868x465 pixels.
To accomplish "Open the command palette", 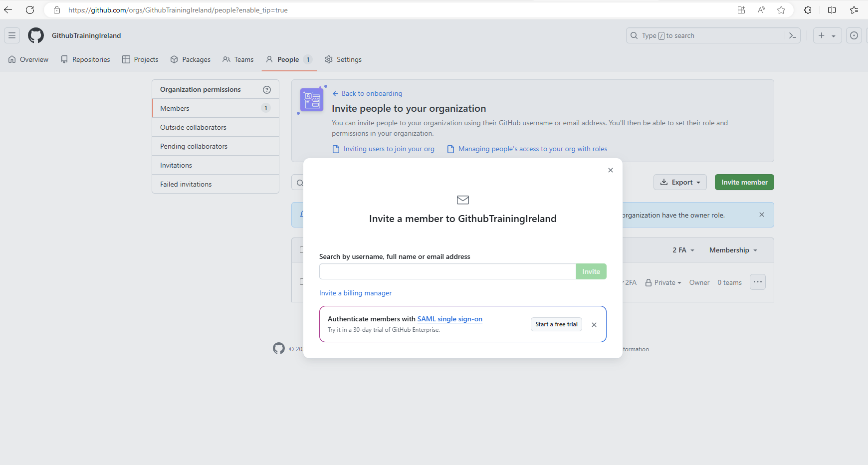I will click(793, 35).
